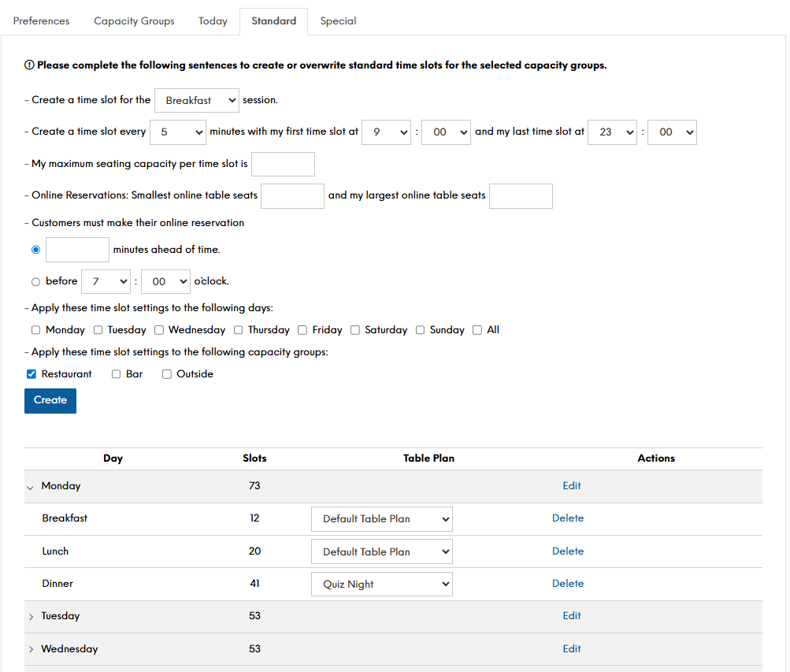Focus the maximum seating capacity field
The width and height of the screenshot is (790, 672).
(283, 165)
